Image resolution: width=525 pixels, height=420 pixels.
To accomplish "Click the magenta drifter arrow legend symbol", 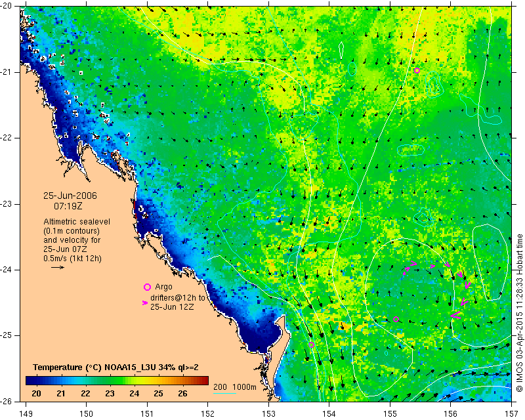I will (145, 303).
